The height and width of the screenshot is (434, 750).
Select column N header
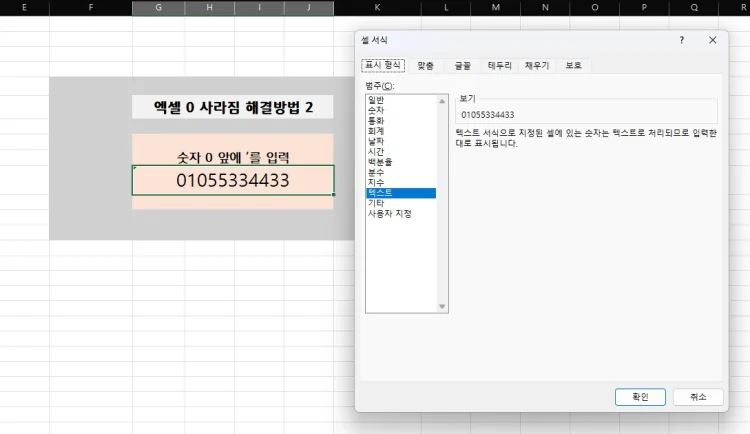pyautogui.click(x=545, y=8)
